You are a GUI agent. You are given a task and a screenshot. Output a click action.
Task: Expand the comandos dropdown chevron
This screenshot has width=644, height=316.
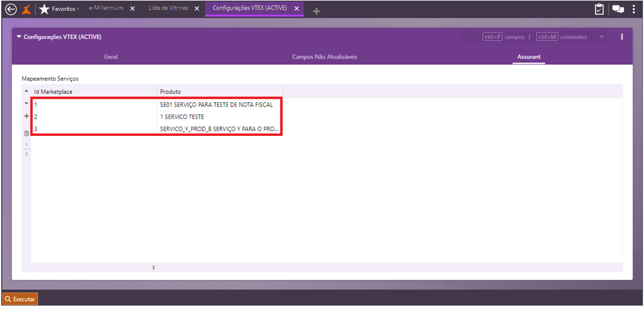[602, 37]
